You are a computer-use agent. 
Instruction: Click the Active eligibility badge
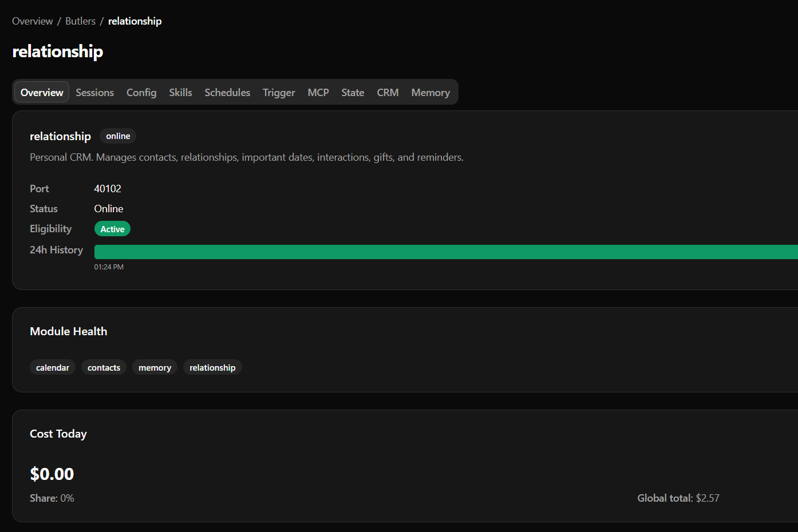pyautogui.click(x=112, y=228)
